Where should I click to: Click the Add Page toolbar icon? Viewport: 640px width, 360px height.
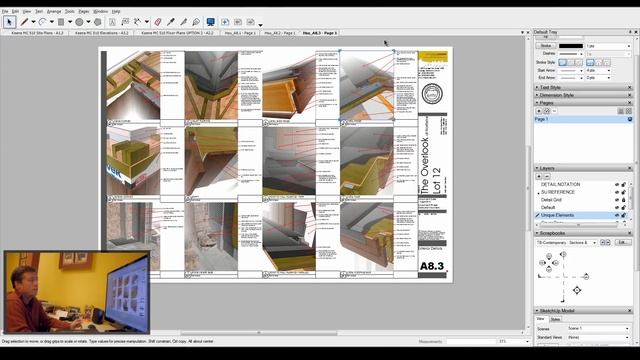(x=225, y=22)
